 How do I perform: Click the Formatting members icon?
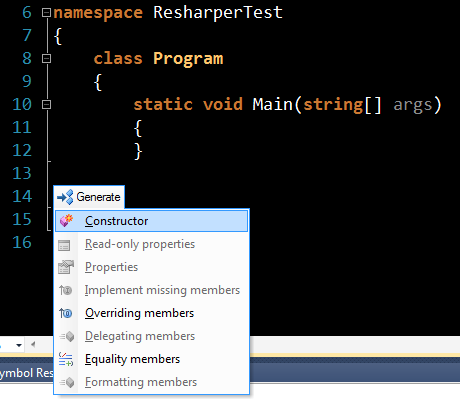click(x=67, y=382)
